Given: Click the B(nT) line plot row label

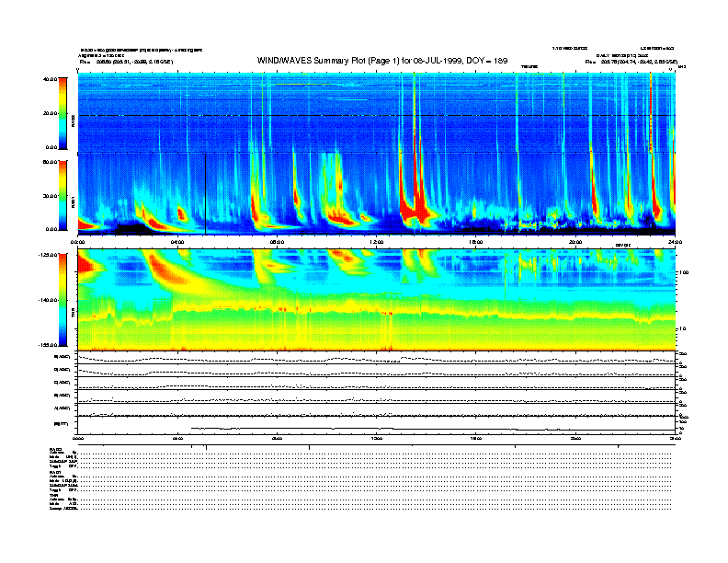Looking at the screenshot, I should 61,423.
